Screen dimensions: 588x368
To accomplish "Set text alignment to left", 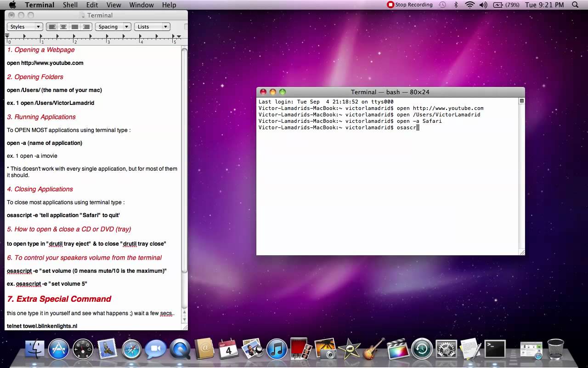I will pyautogui.click(x=52, y=27).
